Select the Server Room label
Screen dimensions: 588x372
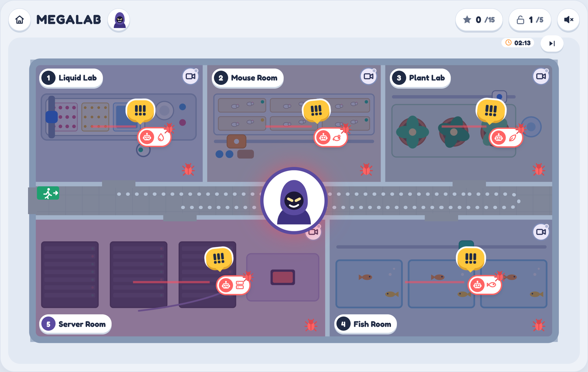tap(75, 324)
